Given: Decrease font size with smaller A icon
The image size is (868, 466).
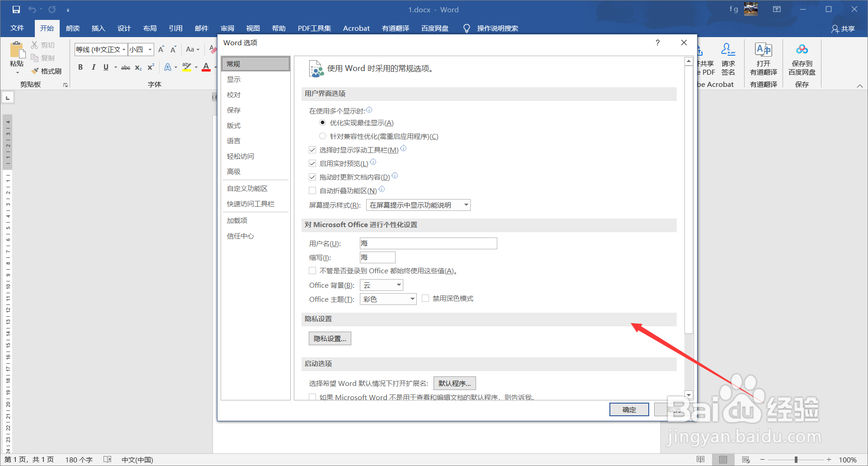Looking at the screenshot, I should coord(173,49).
